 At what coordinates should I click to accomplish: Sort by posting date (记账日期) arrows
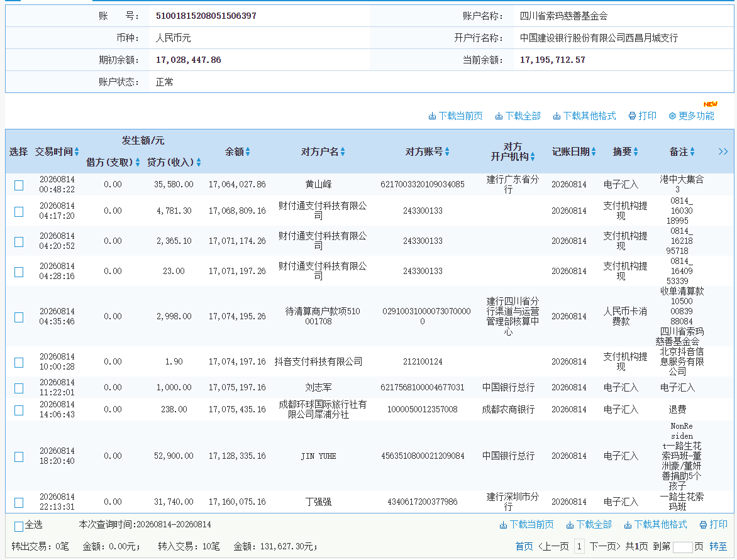(594, 151)
